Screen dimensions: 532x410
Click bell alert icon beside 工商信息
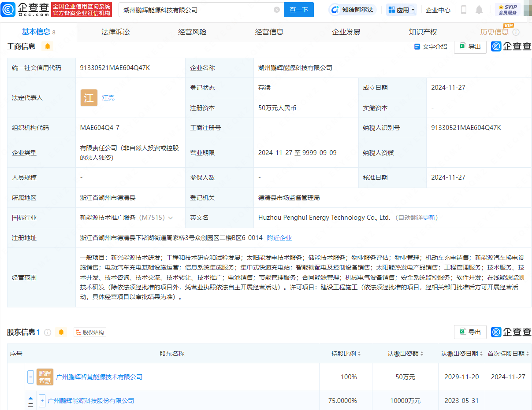click(x=48, y=46)
